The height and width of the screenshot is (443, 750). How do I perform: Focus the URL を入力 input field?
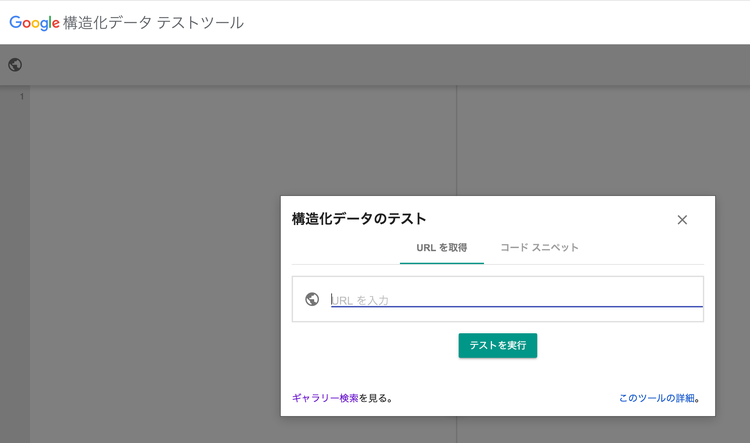pos(517,299)
